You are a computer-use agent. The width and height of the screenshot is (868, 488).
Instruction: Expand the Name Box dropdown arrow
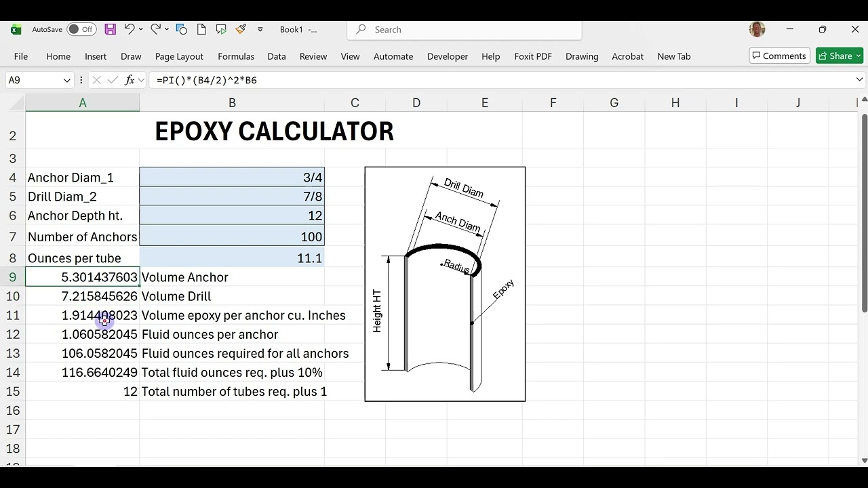(x=67, y=80)
